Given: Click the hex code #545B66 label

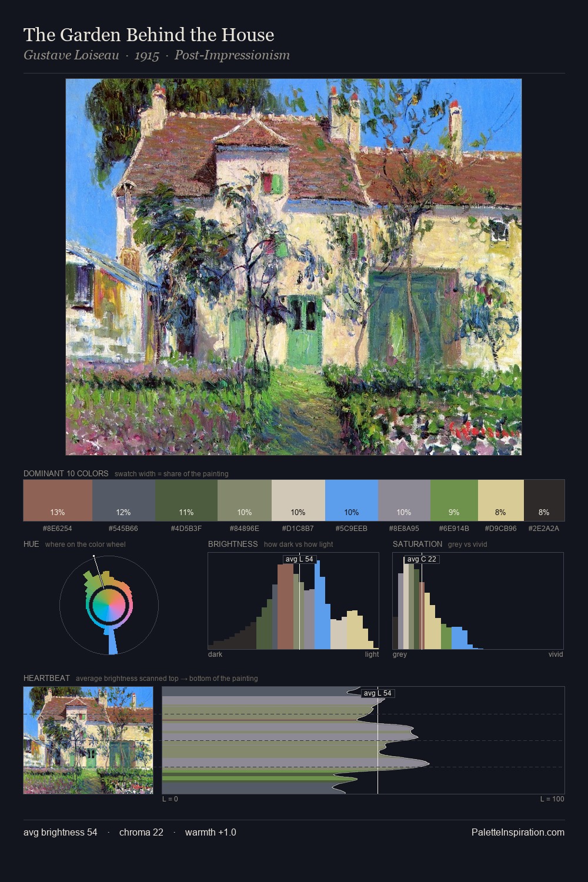Looking at the screenshot, I should (x=123, y=528).
